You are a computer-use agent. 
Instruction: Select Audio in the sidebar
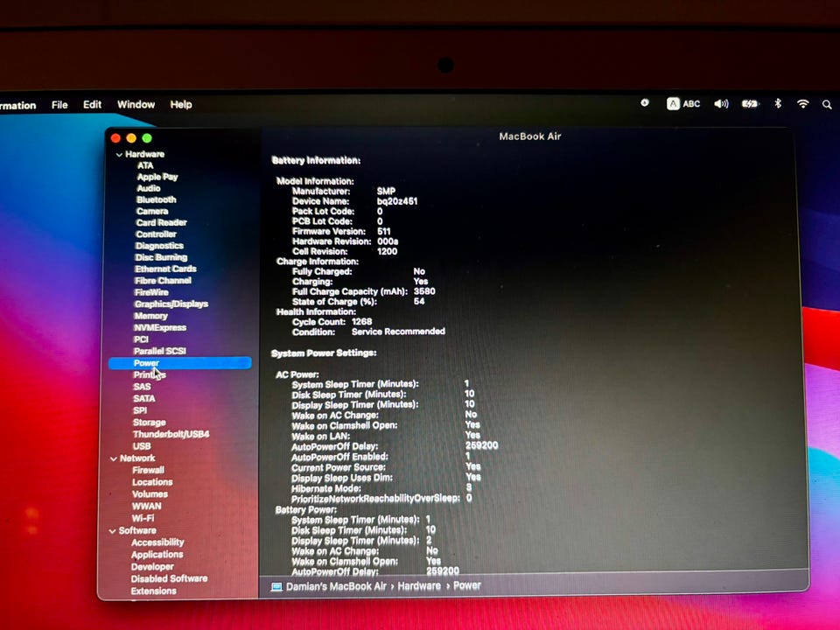149,188
